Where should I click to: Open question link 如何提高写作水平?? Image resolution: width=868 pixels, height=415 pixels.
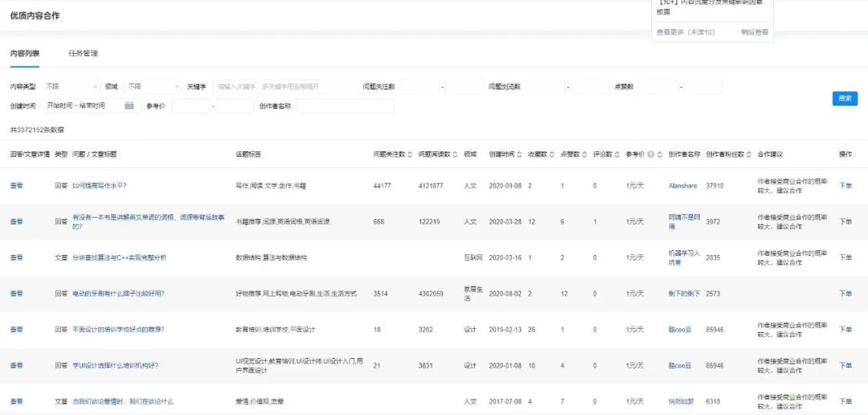point(99,186)
